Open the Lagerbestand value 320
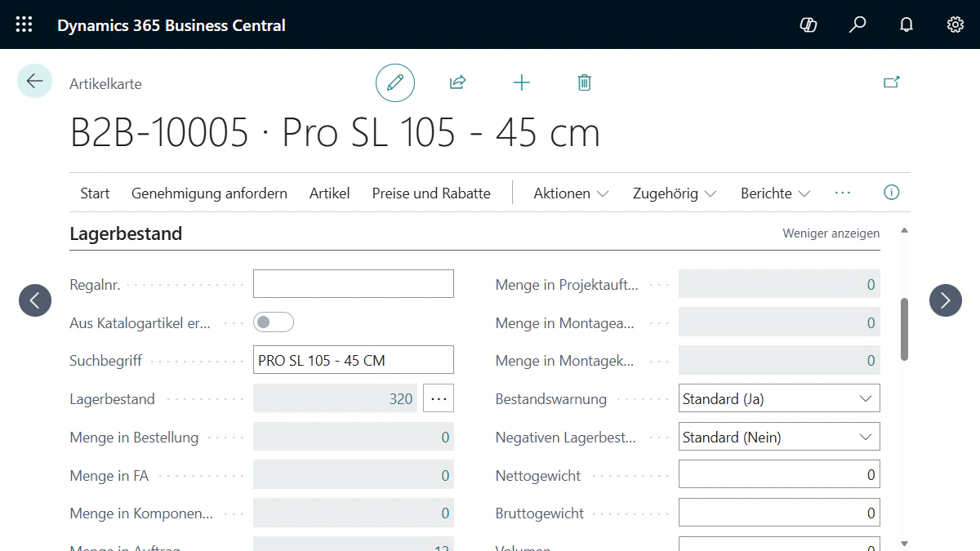Screen dimensions: 980x551 point(401,399)
